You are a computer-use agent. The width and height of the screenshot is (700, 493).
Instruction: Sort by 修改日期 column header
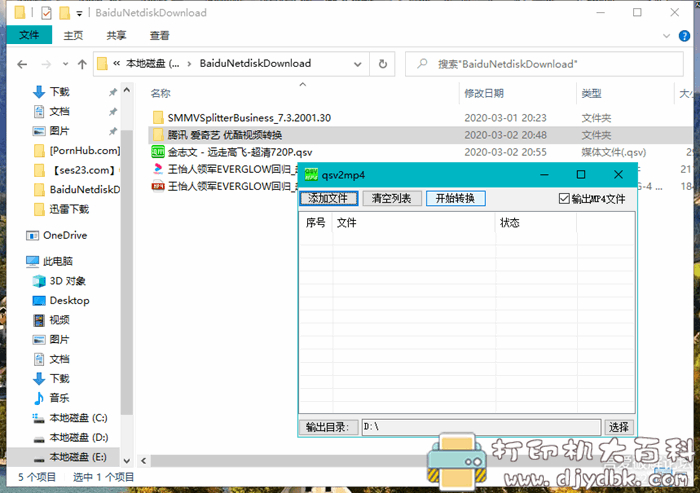point(484,93)
